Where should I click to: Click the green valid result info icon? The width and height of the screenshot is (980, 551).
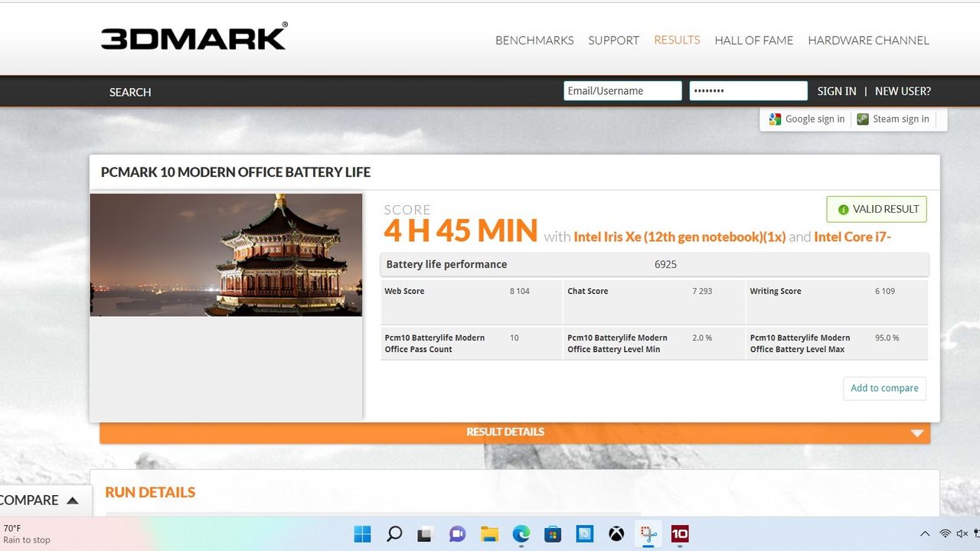pos(843,210)
